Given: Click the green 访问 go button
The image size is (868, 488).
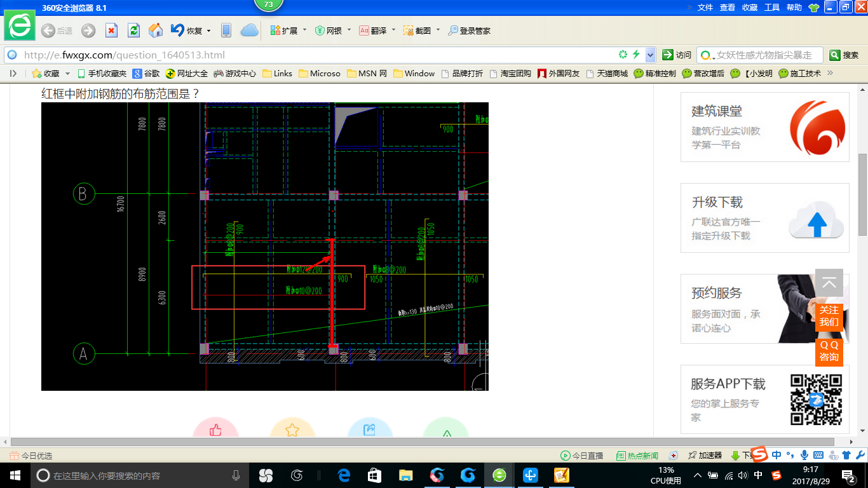Looking at the screenshot, I should pyautogui.click(x=677, y=55).
